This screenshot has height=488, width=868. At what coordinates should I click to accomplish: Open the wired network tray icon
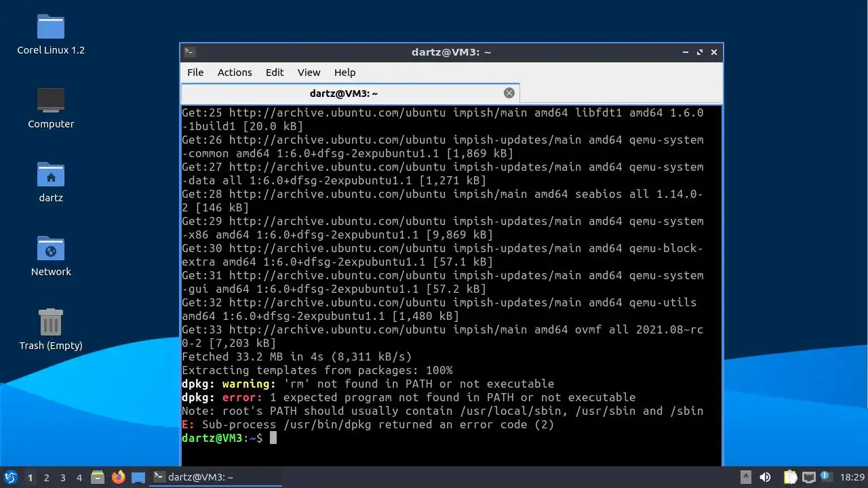coord(808,477)
